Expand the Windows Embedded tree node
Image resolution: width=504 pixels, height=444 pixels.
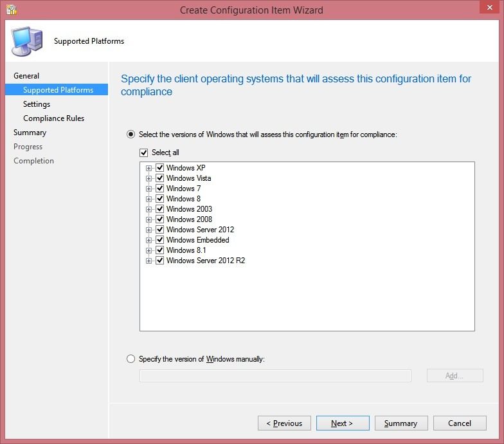[x=148, y=241]
